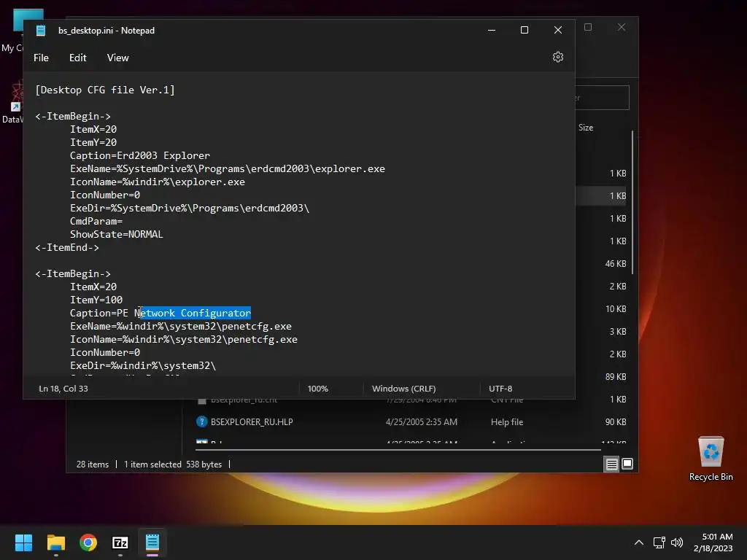
Task: Click the Ln 18, Col 33 status entry
Action: 63,389
